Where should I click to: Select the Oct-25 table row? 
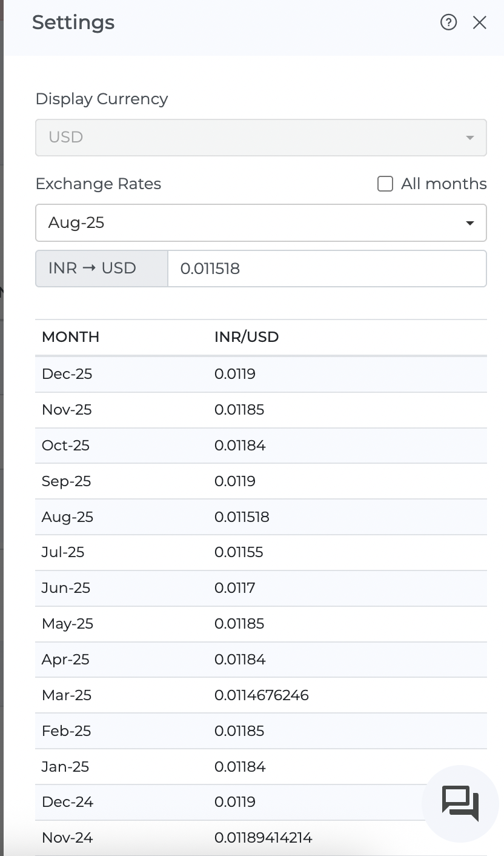pyautogui.click(x=260, y=446)
